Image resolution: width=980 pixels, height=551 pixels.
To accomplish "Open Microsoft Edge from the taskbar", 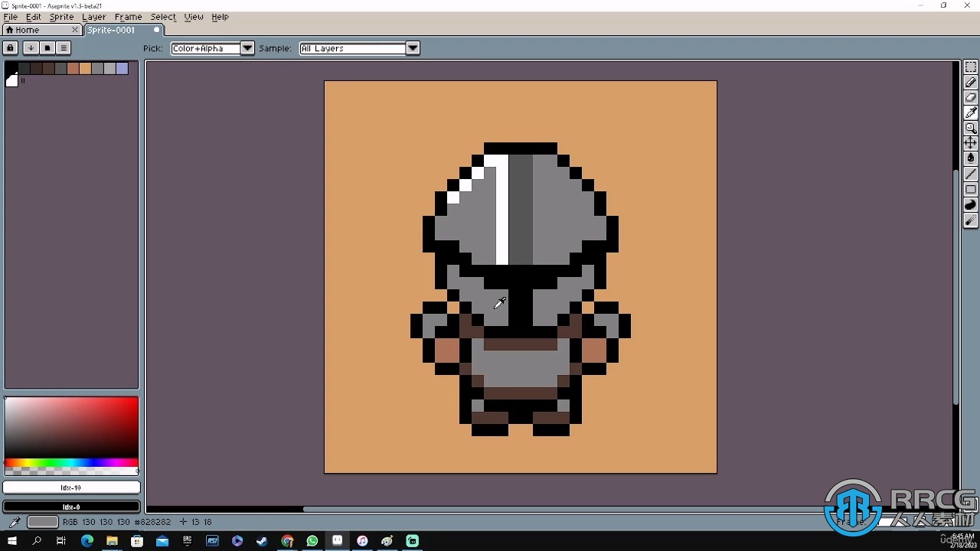I will (x=87, y=541).
